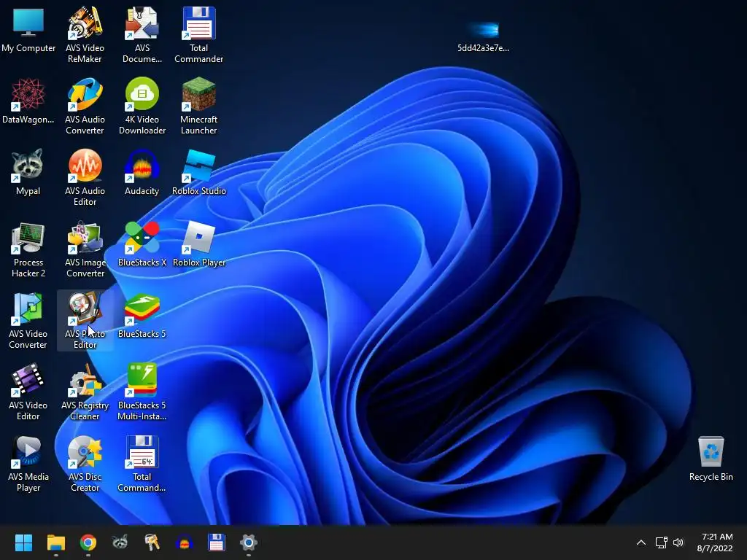Open the Settings gear in taskbar
Screen dimensions: 747x560
click(x=249, y=542)
